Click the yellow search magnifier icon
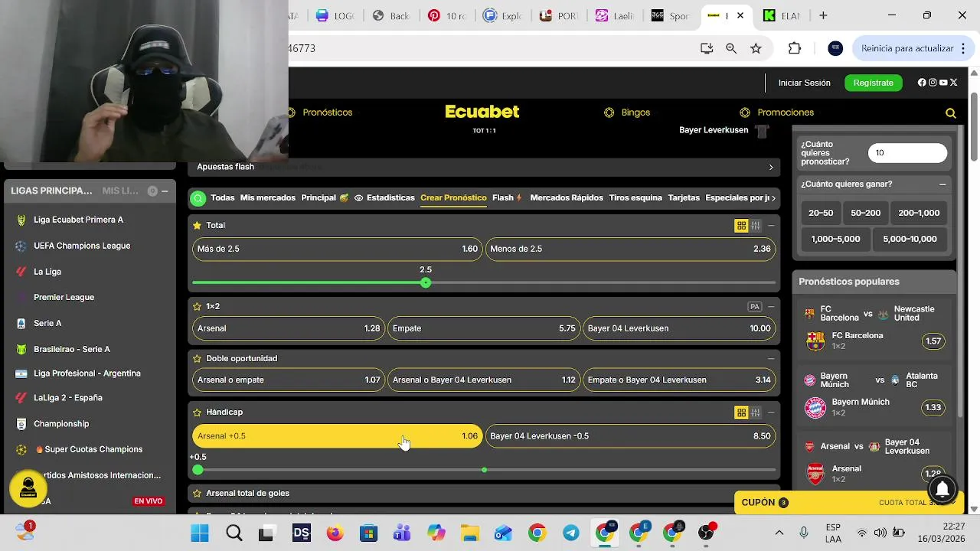980x551 pixels. tap(951, 113)
